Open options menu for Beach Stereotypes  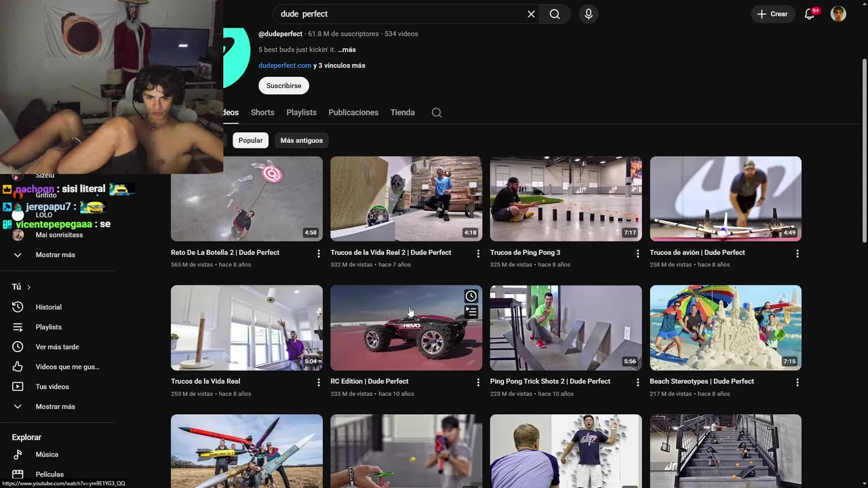point(797,382)
